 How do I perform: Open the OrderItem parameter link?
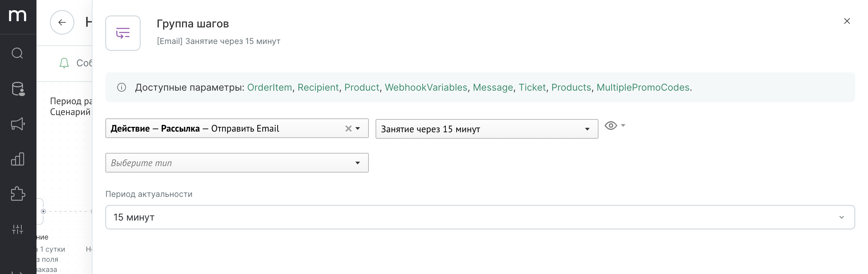[x=270, y=87]
